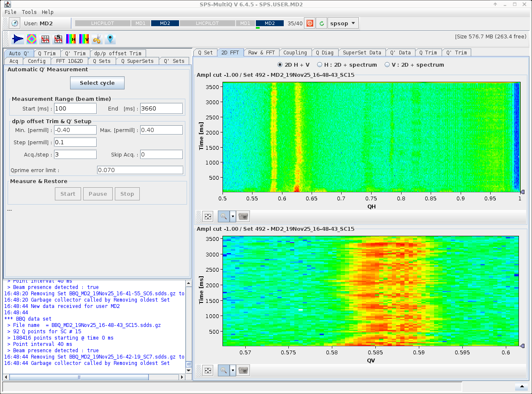This screenshot has width=532, height=394.
Task: Click the camera snapshot icon under QH plot
Action: click(x=244, y=216)
